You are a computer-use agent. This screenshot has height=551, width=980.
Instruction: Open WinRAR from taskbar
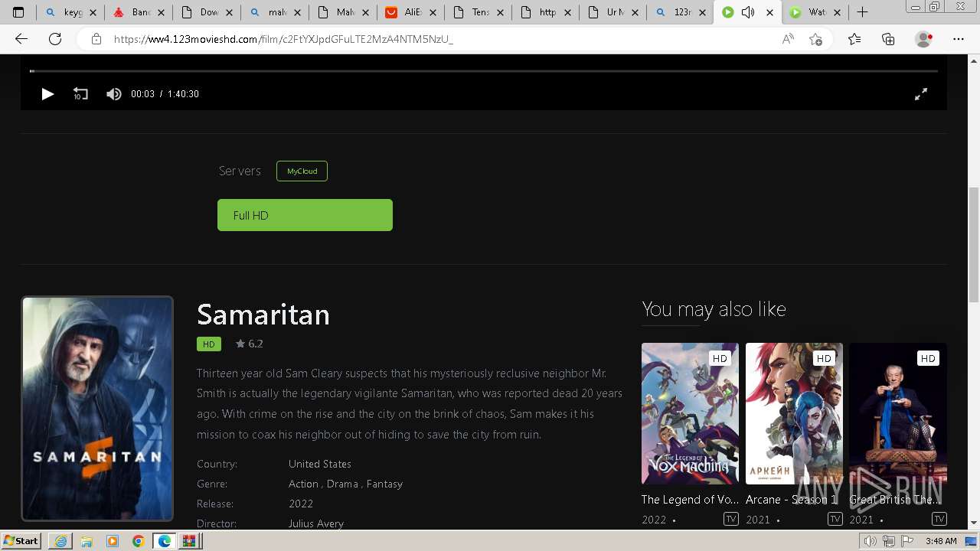coord(189,540)
